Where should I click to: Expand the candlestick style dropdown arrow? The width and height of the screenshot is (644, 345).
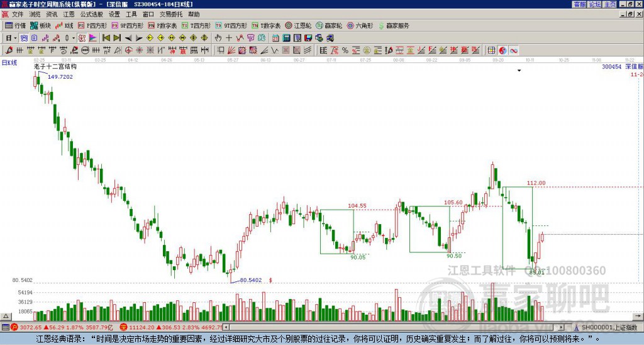click(x=74, y=38)
